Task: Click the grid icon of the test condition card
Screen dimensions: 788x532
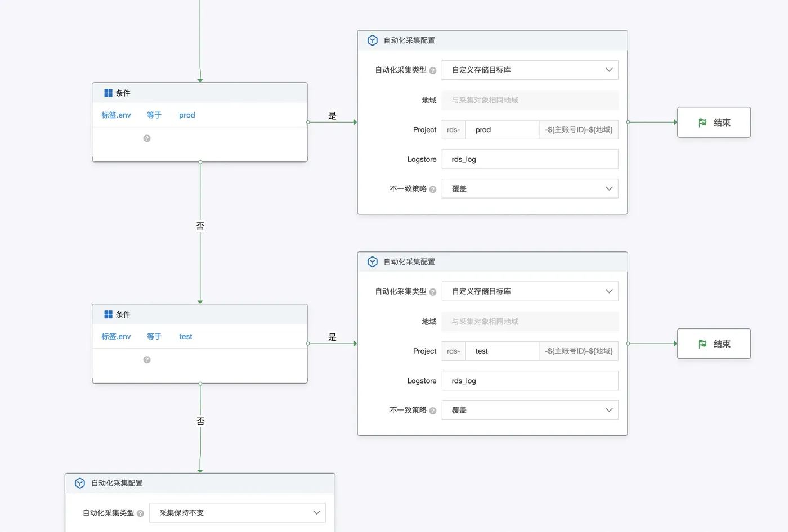Action: pos(108,315)
